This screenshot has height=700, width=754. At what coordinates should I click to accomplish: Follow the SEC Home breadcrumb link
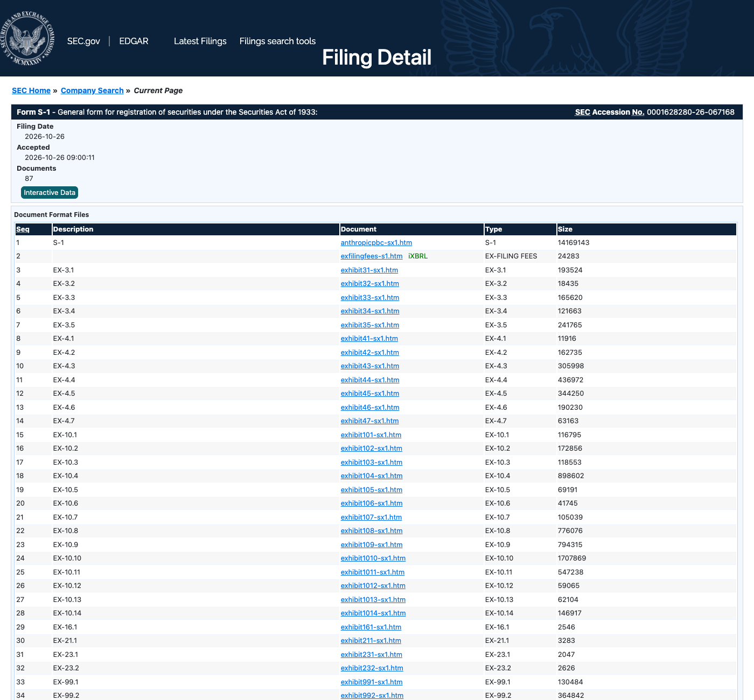[x=31, y=90]
